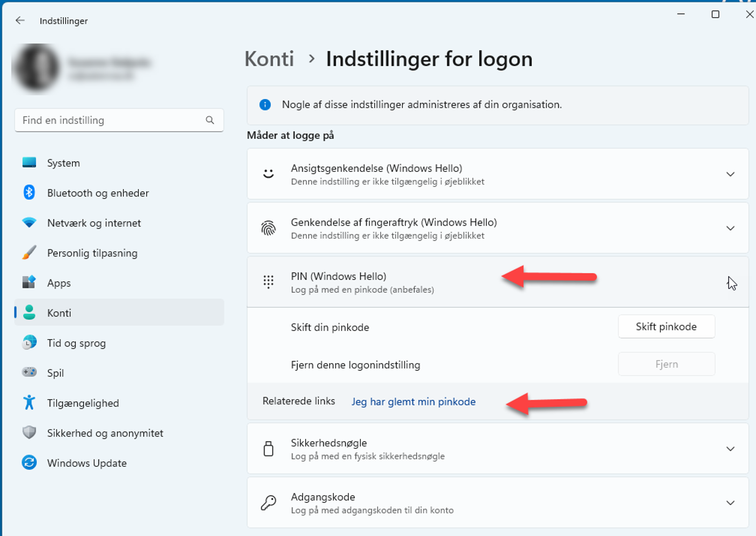
Task: Expand the Sikkerhedsnøgle chevron
Action: tap(730, 449)
